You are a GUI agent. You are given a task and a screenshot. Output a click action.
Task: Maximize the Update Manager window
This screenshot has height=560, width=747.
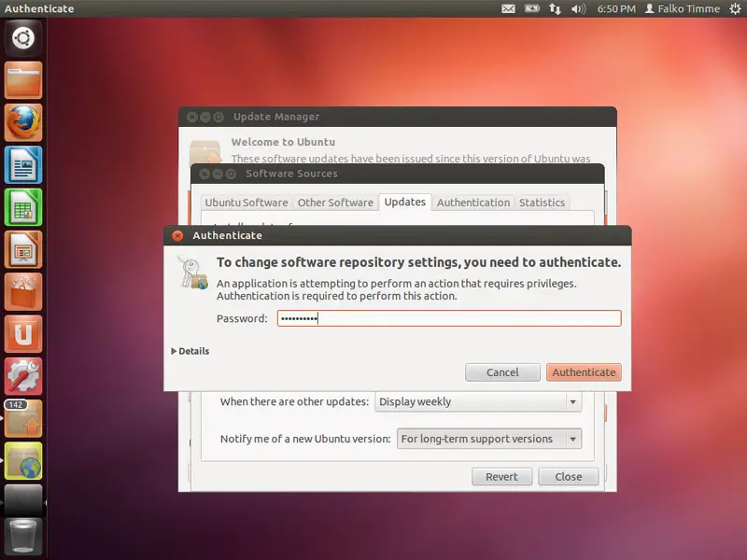[x=218, y=118]
